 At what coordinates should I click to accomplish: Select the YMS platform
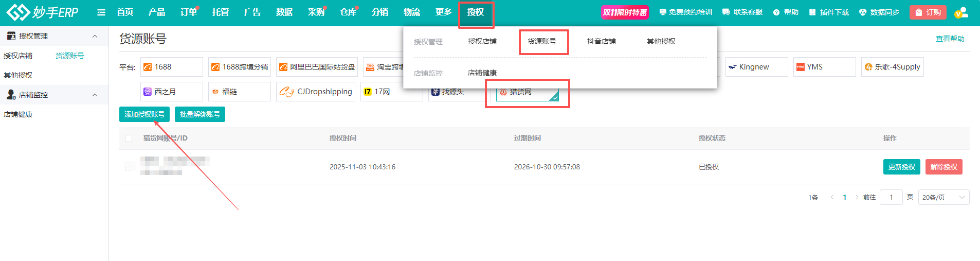824,67
